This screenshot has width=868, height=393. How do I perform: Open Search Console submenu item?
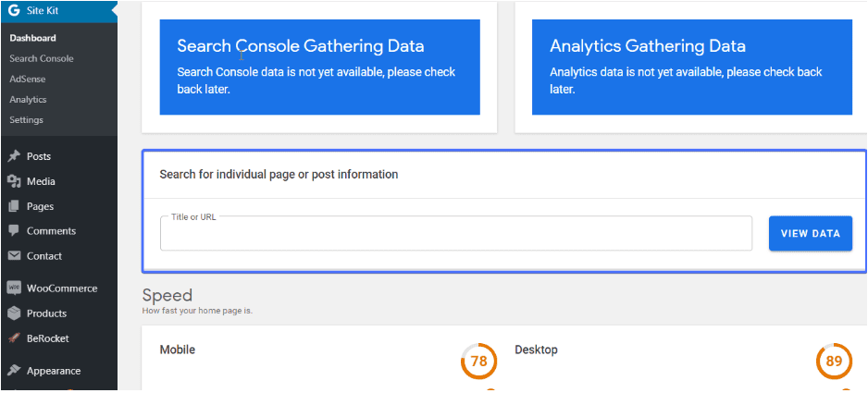[x=42, y=58]
